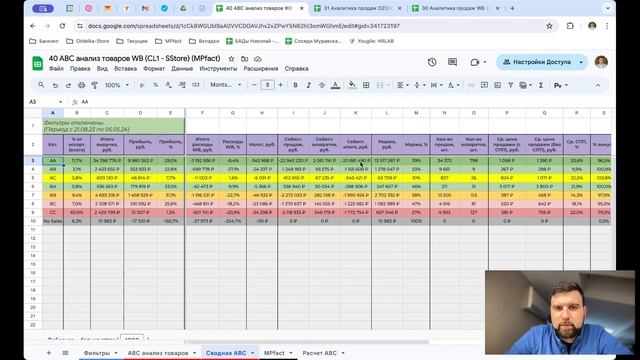Screen dimensions: 640x360
Task: Open the comments panel icon
Action: click(452, 62)
